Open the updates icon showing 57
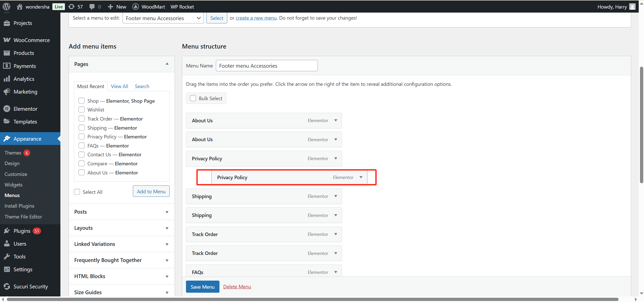The height and width of the screenshot is (302, 644). point(71,7)
